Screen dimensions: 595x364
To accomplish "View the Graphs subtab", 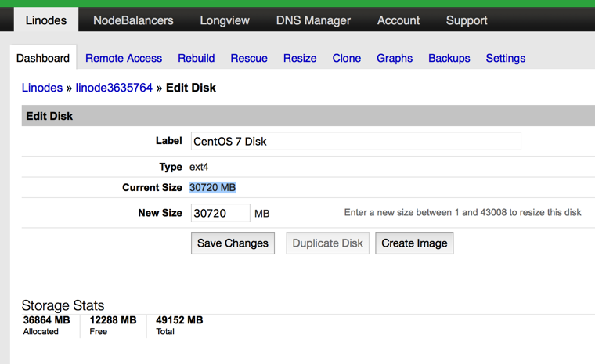I will coord(395,58).
